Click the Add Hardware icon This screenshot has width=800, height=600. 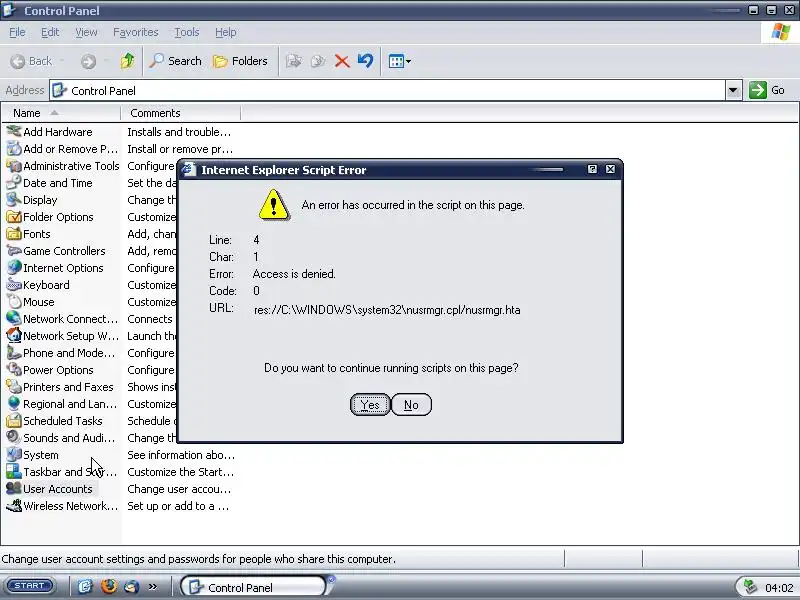[14, 132]
